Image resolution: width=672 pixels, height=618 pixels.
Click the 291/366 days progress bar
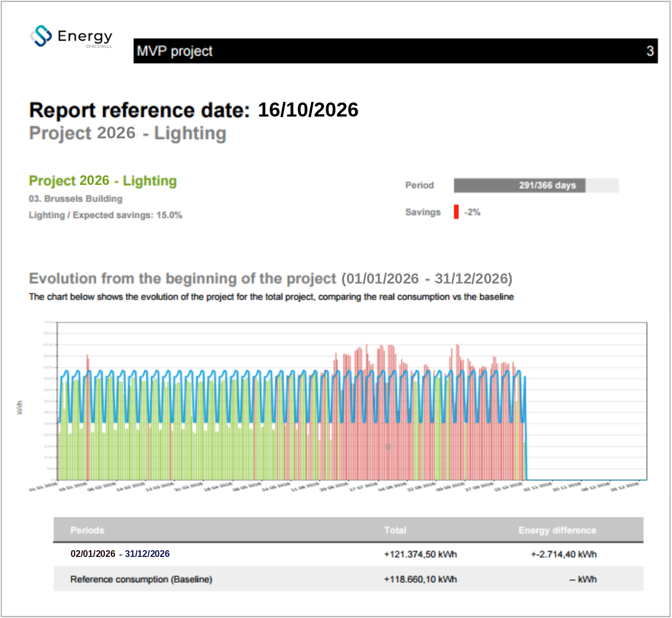pyautogui.click(x=536, y=185)
